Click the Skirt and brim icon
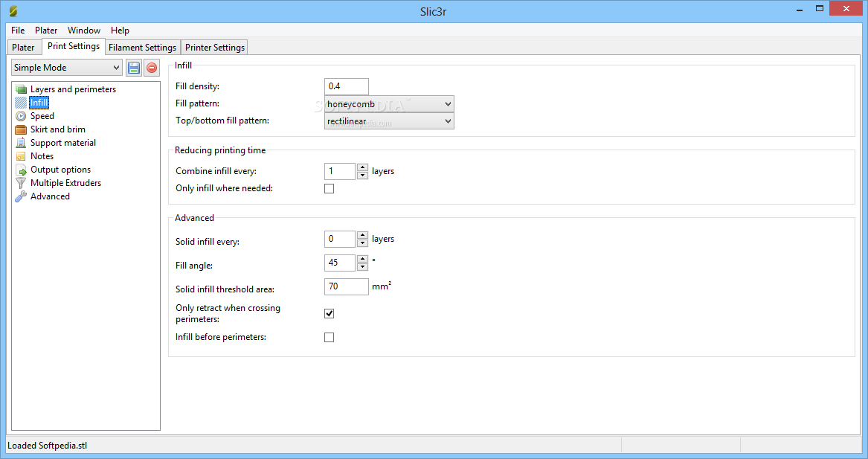Viewport: 868px width, 459px height. point(21,129)
